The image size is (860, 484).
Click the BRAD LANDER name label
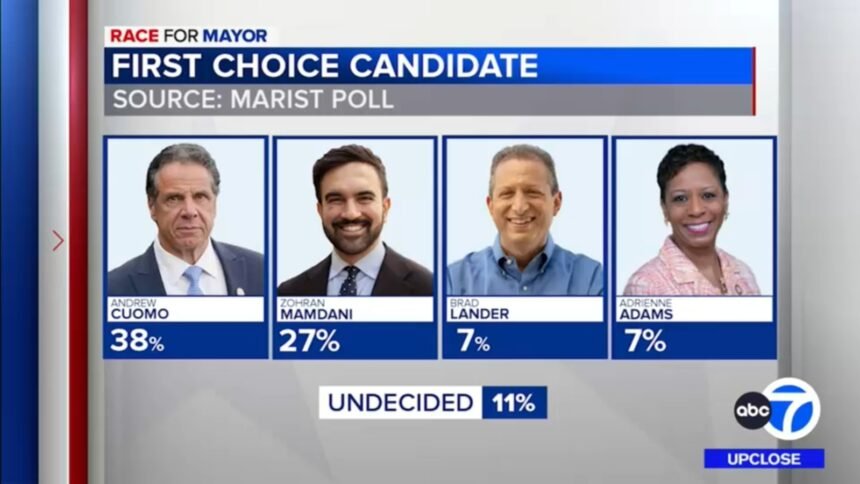pos(525,309)
